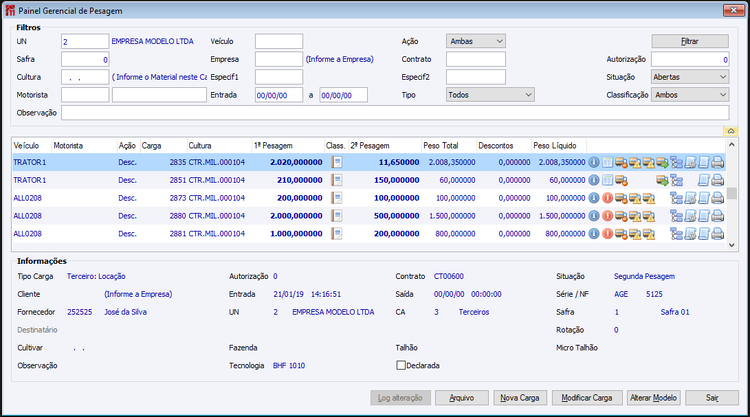Image resolution: width=750 pixels, height=417 pixels.
Task: Click document with gear icon in carga 2881 row
Action: click(690, 234)
